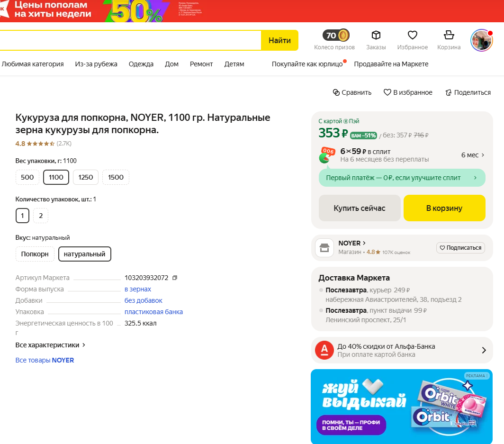Choose the Попкорн flavor option
This screenshot has height=444, width=504.
tap(35, 254)
